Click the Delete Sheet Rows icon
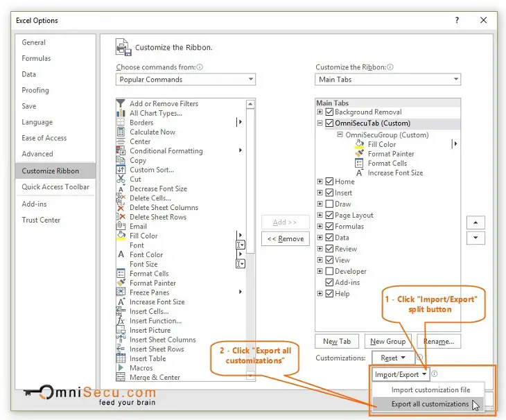This screenshot has width=506, height=420. point(121,217)
